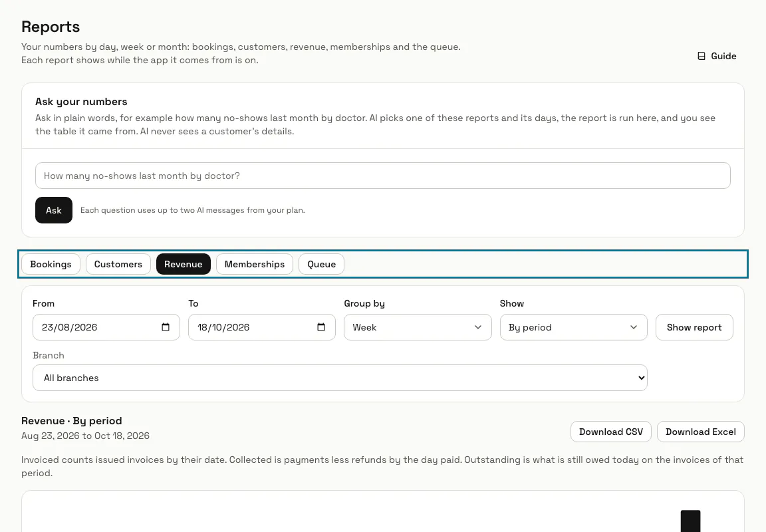Screen dimensions: 766x532
Task: Click the To date field
Action: (262, 327)
